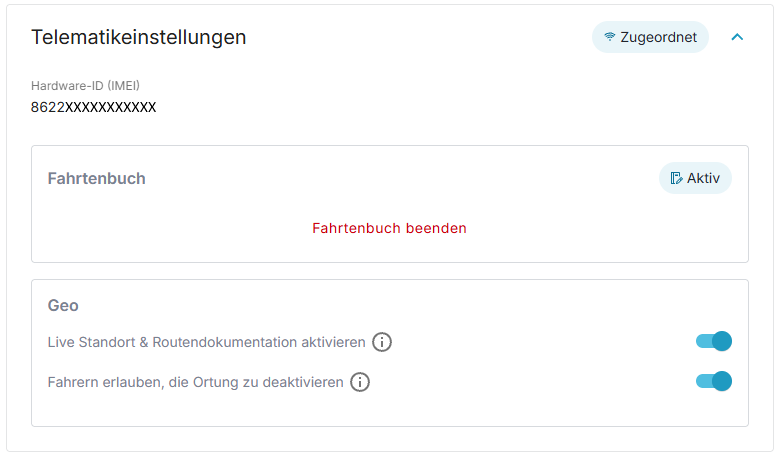
Task: Click the Fahrtenbuch section heading
Action: click(97, 178)
